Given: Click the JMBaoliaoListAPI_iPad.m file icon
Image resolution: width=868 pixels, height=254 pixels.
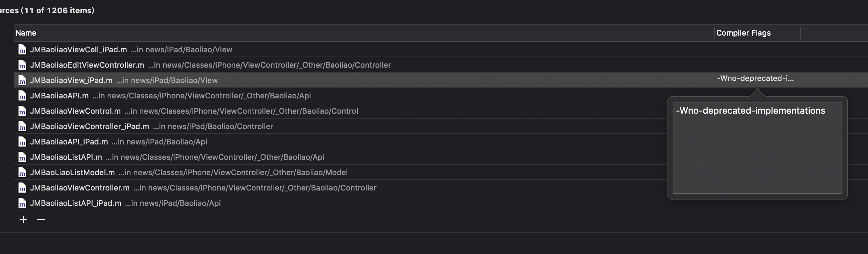Looking at the screenshot, I should point(22,203).
